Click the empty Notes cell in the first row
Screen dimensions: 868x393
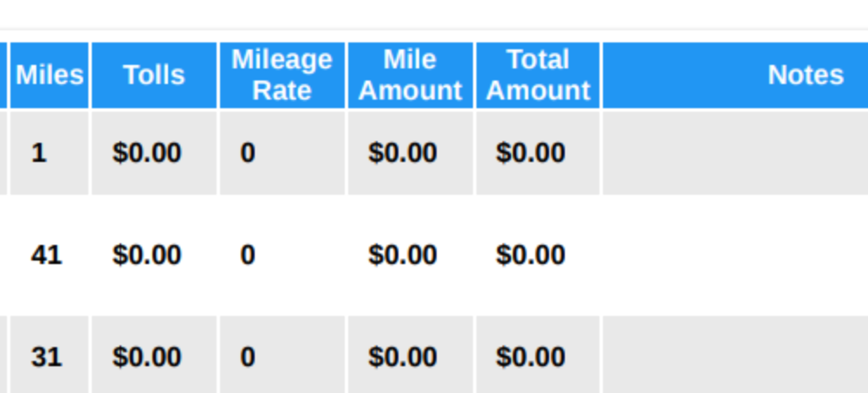735,152
